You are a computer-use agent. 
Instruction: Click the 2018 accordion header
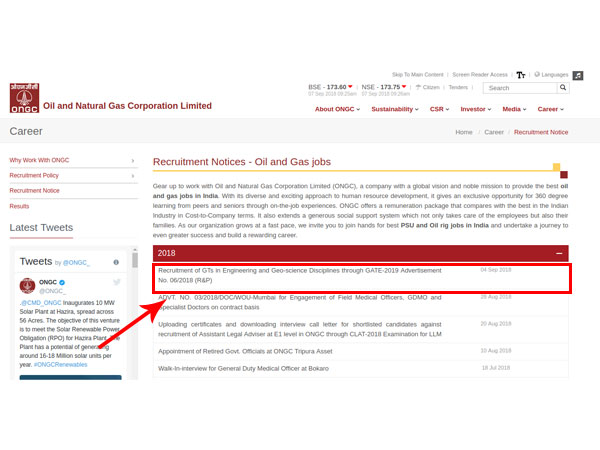[360, 253]
